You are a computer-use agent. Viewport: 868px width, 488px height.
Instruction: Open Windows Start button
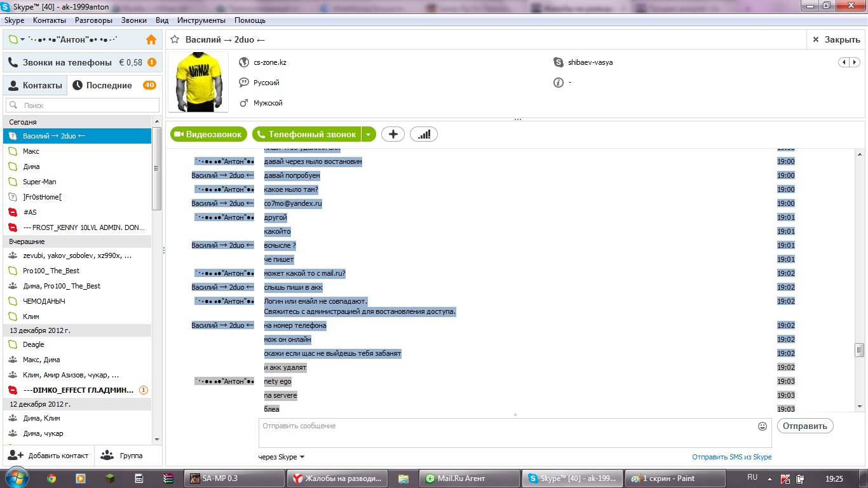tap(17, 478)
